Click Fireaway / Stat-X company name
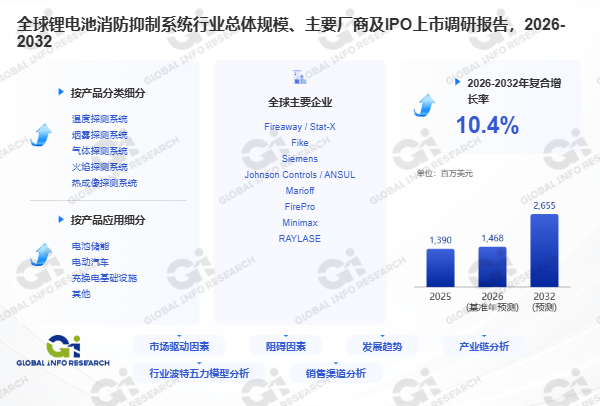This screenshot has width=600, height=406. click(300, 127)
